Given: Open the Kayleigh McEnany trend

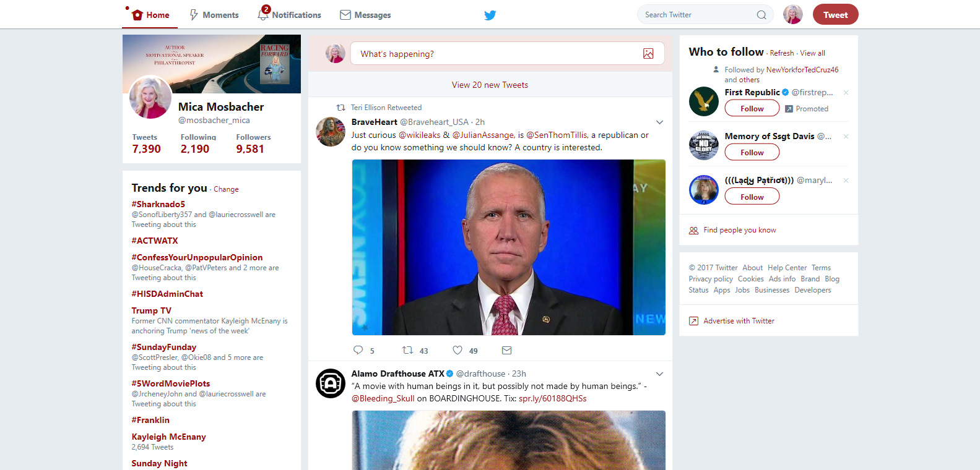Looking at the screenshot, I should tap(168, 437).
